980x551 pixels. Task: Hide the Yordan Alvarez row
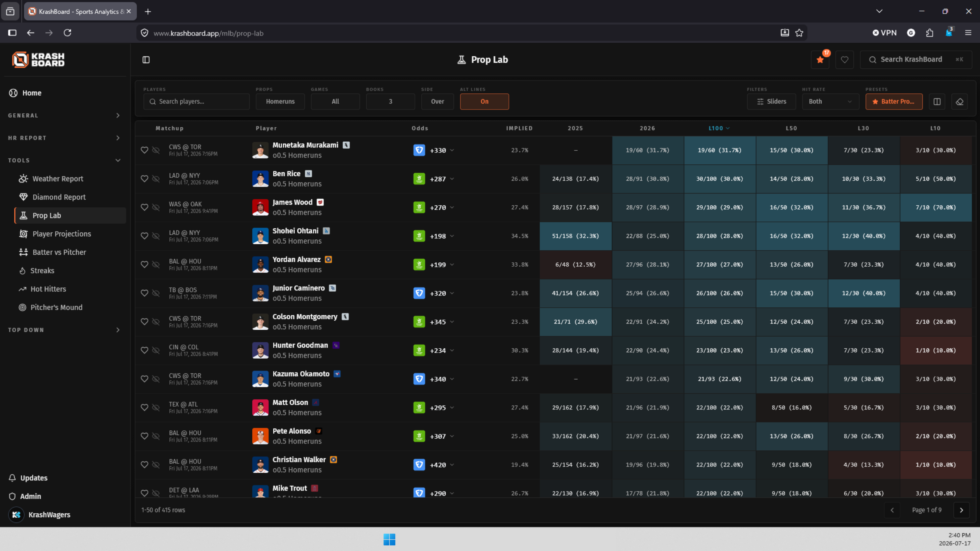(x=156, y=264)
